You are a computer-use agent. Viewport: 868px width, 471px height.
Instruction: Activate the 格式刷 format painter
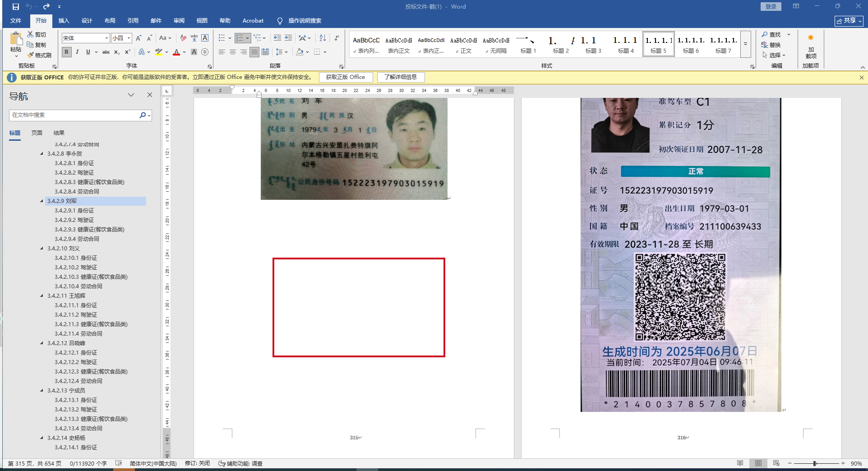(39, 55)
